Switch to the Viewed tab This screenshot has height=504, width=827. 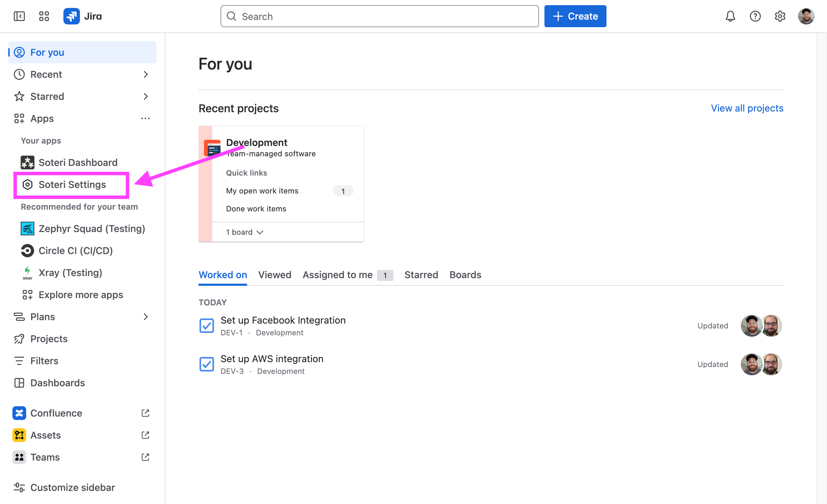click(275, 275)
